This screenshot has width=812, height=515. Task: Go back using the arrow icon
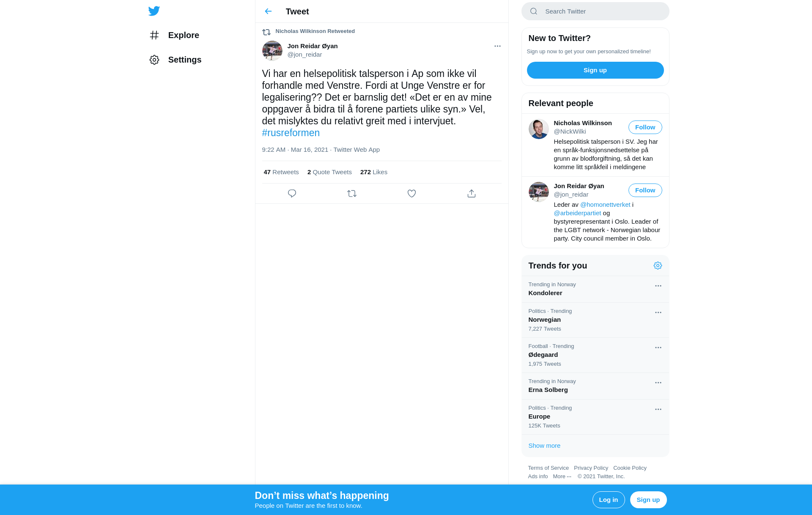coord(268,11)
